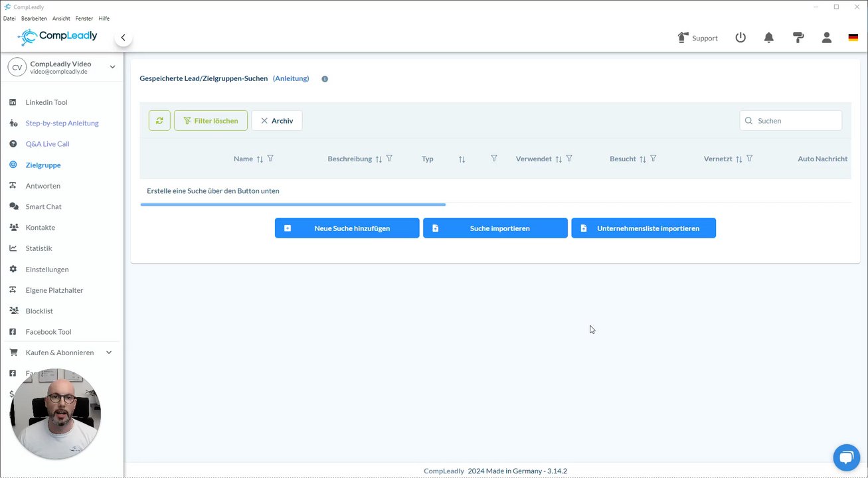
Task: Click the chart icon beside Statistik
Action: point(13,248)
